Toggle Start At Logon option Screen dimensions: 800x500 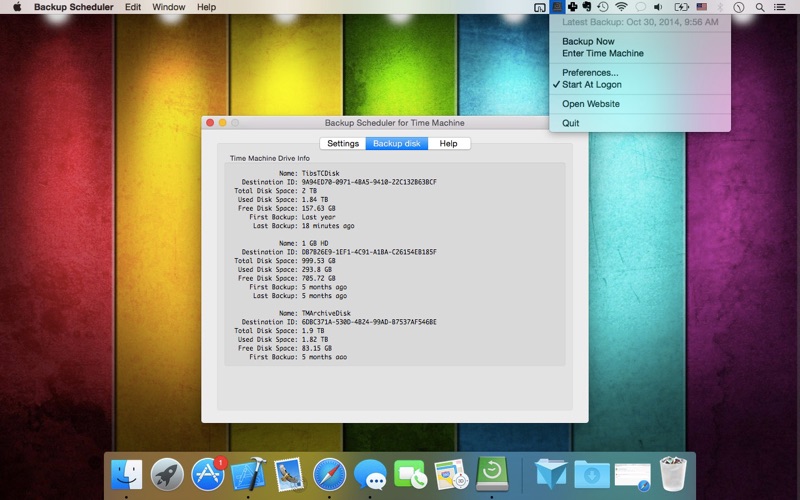point(591,85)
